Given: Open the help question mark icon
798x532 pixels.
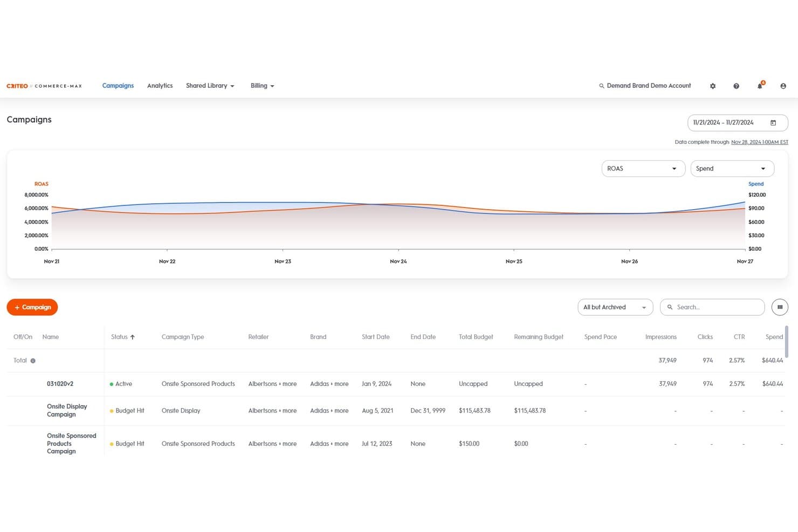Looking at the screenshot, I should [x=736, y=86].
